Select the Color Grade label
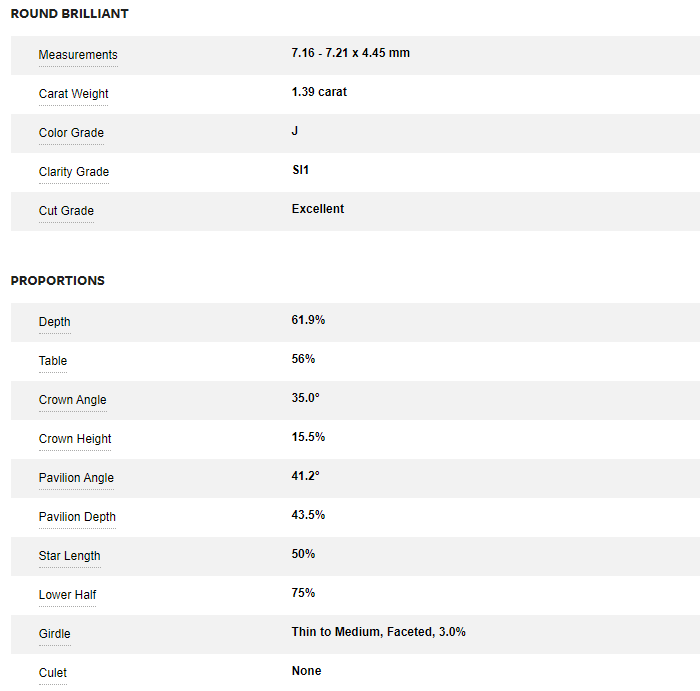700x691 pixels. point(71,133)
